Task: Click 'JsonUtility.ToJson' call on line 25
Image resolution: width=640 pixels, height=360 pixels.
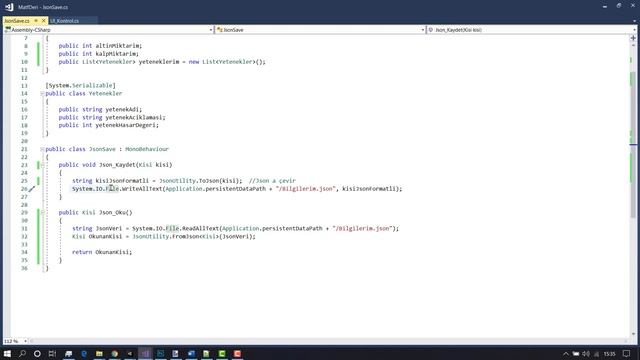Action: (x=189, y=181)
